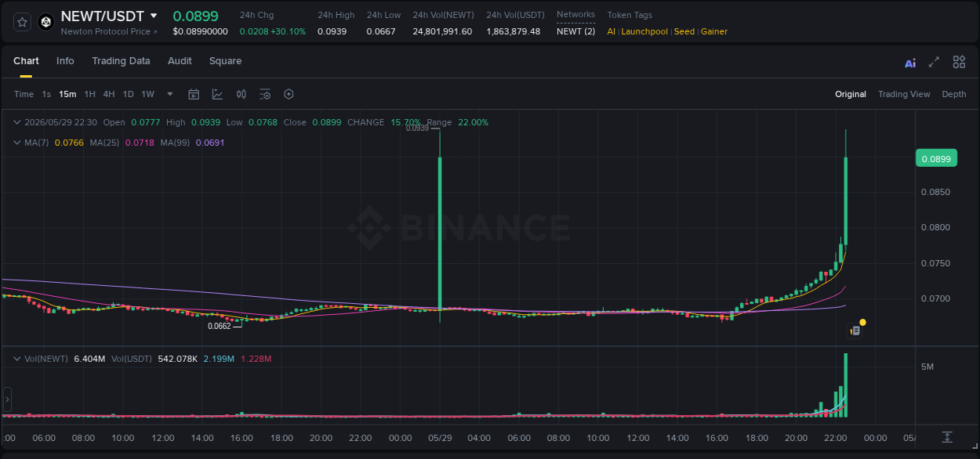Launch the Ai chart analysis tool
The height and width of the screenshot is (459, 980).
910,63
